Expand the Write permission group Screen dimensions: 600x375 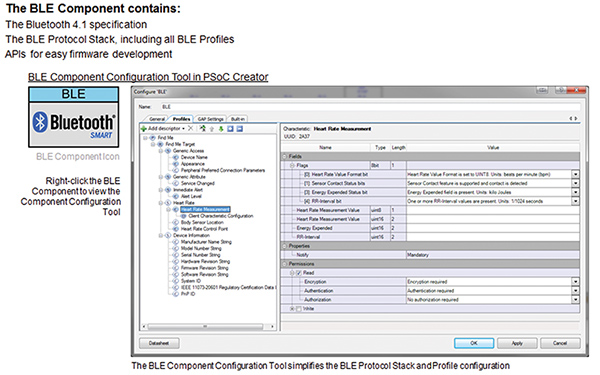coord(292,309)
